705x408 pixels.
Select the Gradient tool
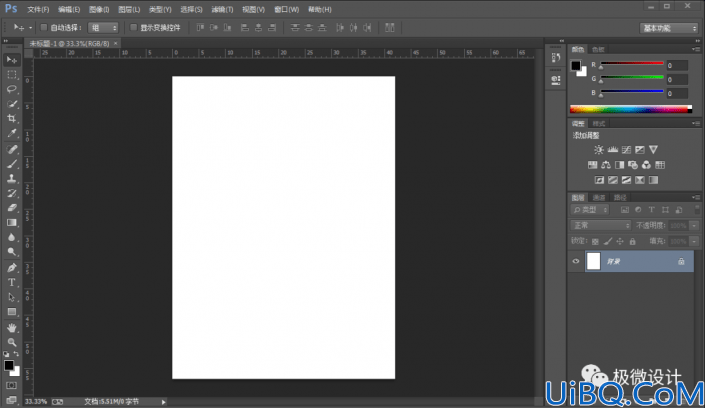12,223
